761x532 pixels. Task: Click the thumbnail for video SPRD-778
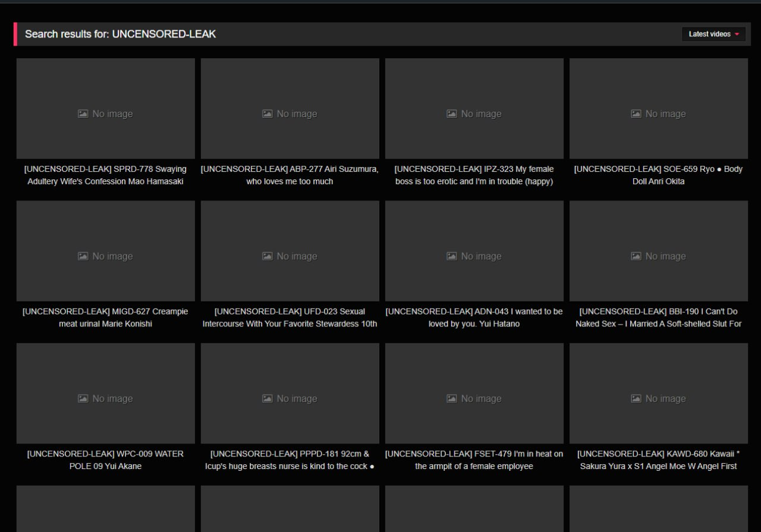pos(105,108)
